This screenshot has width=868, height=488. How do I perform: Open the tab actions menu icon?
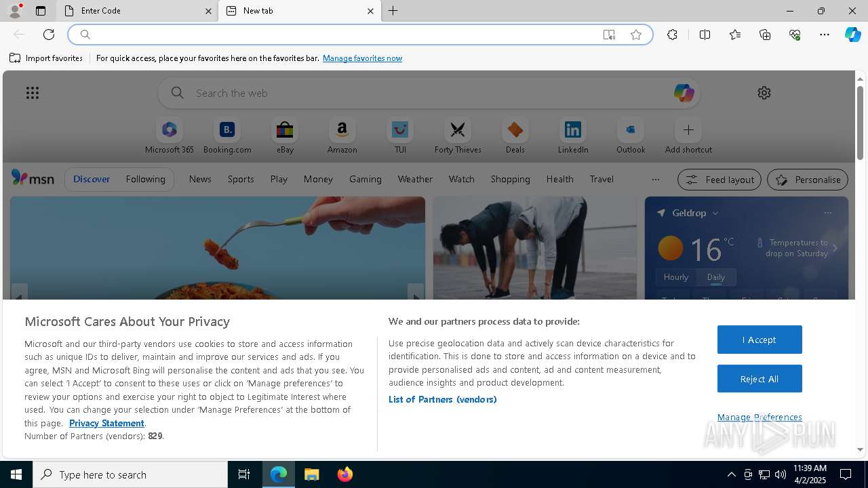click(x=41, y=11)
